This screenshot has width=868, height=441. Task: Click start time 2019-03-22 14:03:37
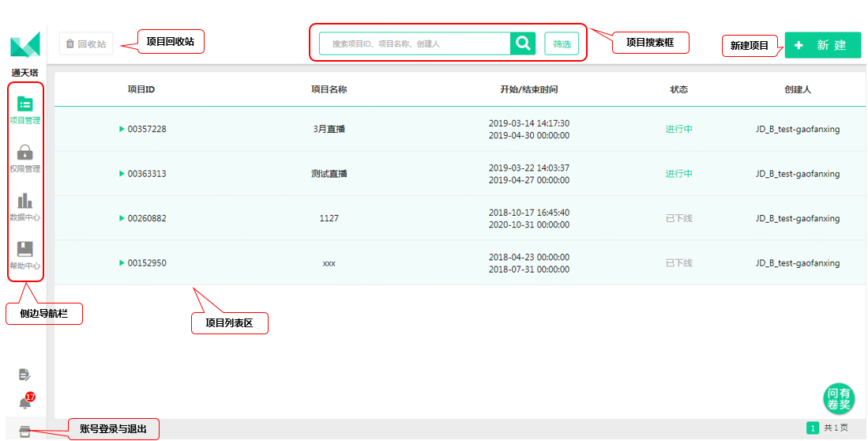coord(528,168)
